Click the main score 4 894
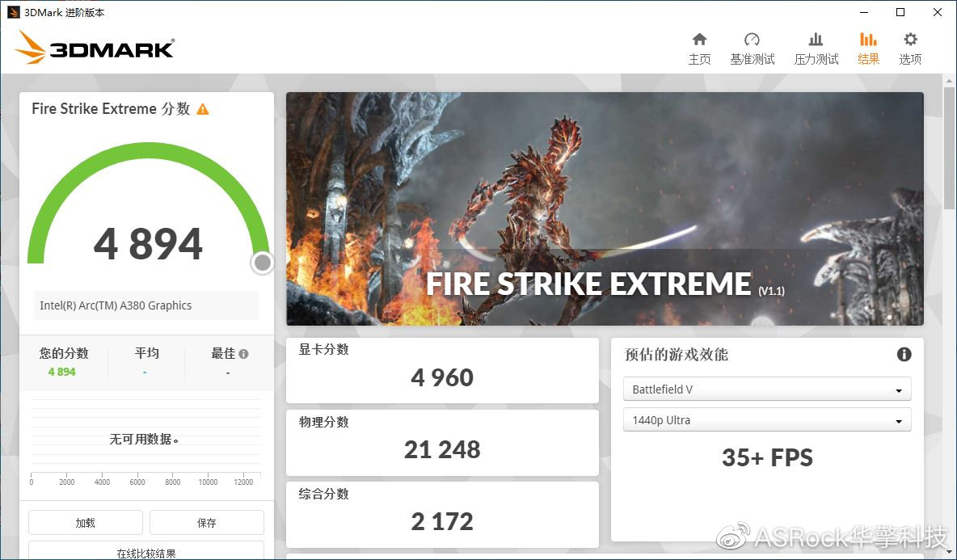The width and height of the screenshot is (957, 560). click(148, 244)
